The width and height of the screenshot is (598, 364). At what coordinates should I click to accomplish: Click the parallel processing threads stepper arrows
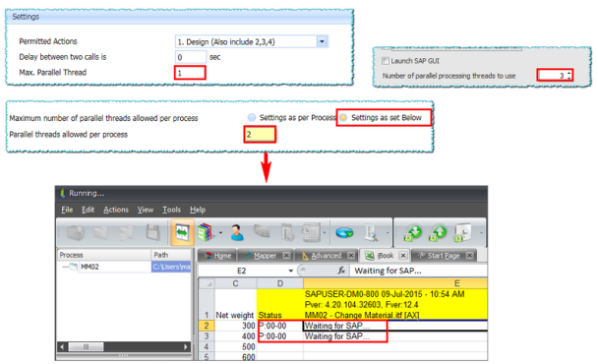[569, 75]
